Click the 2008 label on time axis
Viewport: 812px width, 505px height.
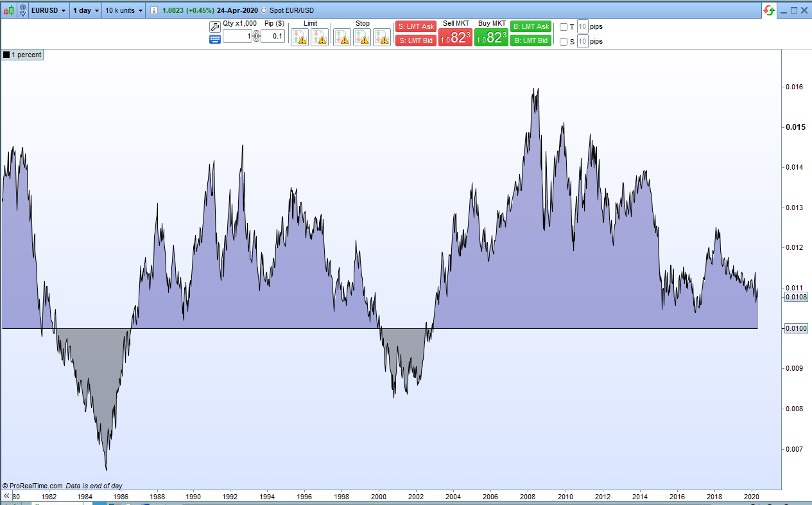point(528,497)
